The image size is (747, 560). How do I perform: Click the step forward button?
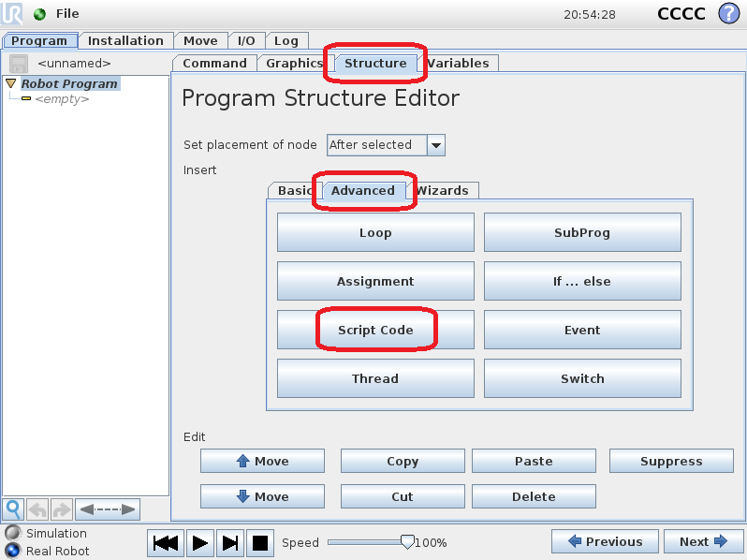(x=230, y=542)
